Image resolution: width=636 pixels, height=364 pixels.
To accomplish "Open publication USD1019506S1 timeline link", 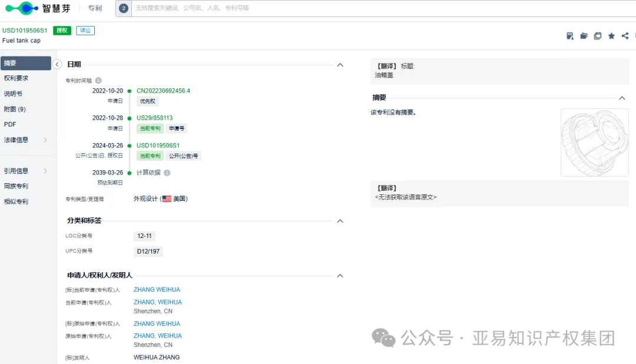I will [158, 145].
